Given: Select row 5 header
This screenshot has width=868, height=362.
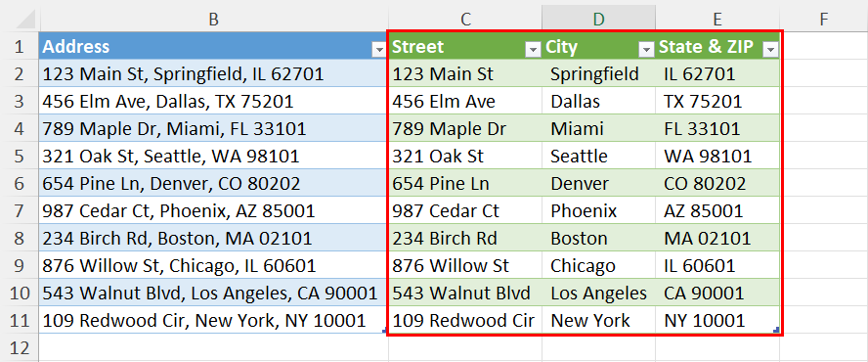Looking at the screenshot, I should pos(20,156).
